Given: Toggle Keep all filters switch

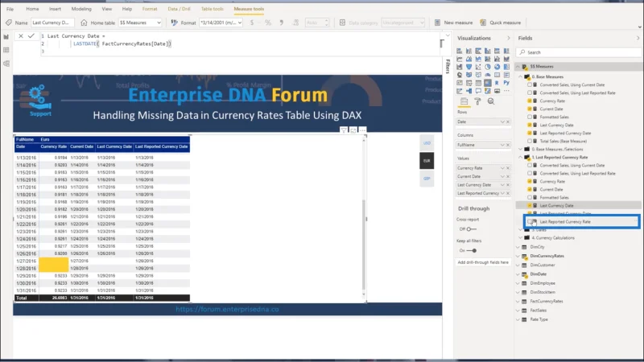Looking at the screenshot, I should pos(472,250).
